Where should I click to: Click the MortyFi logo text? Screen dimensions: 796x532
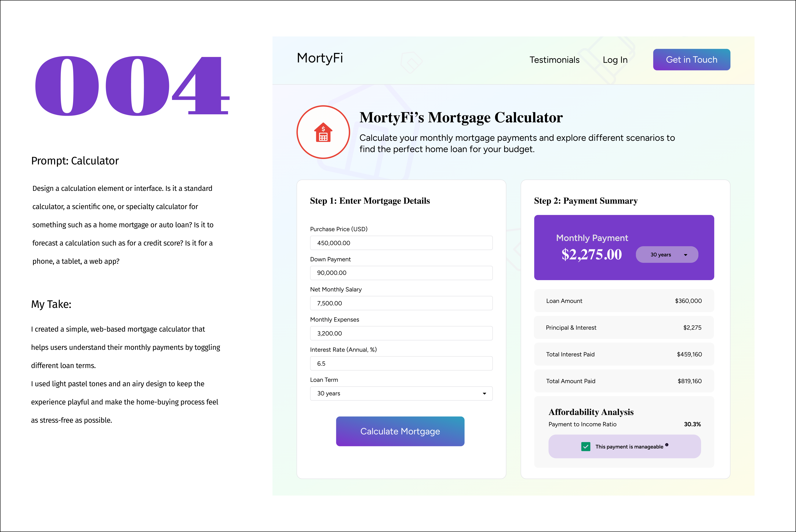(320, 58)
